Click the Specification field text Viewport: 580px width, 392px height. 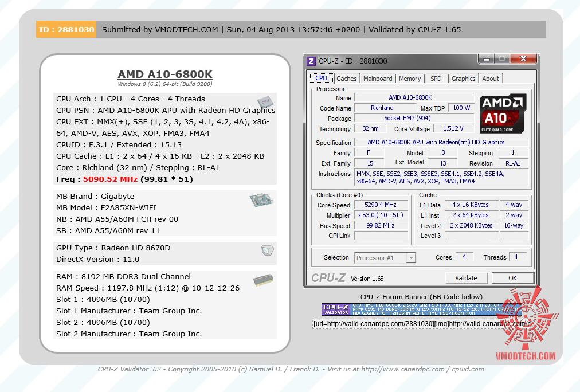click(x=441, y=142)
